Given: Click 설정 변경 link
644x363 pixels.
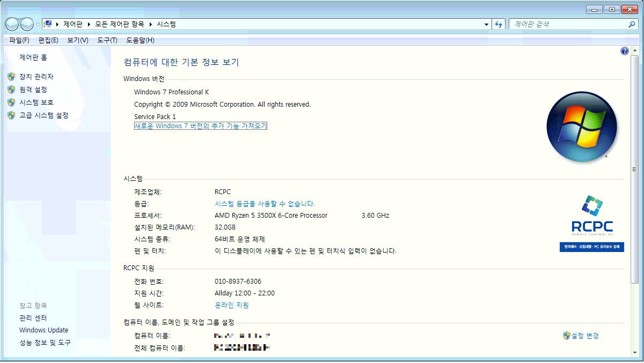Looking at the screenshot, I should (585, 336).
